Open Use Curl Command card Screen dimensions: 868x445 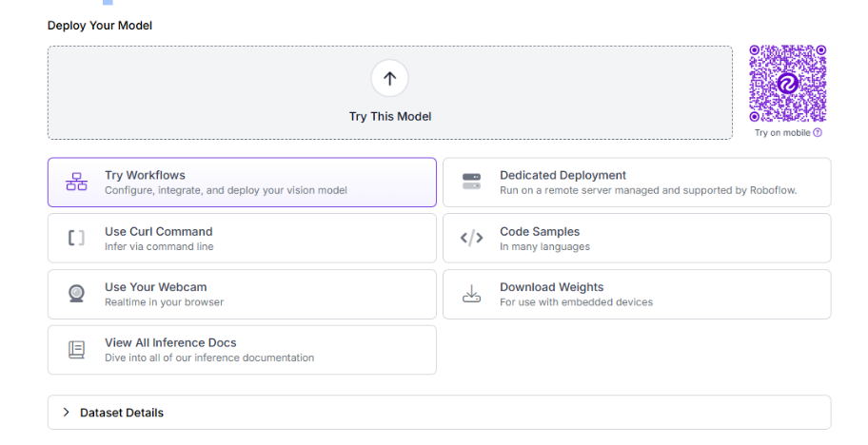pos(242,238)
